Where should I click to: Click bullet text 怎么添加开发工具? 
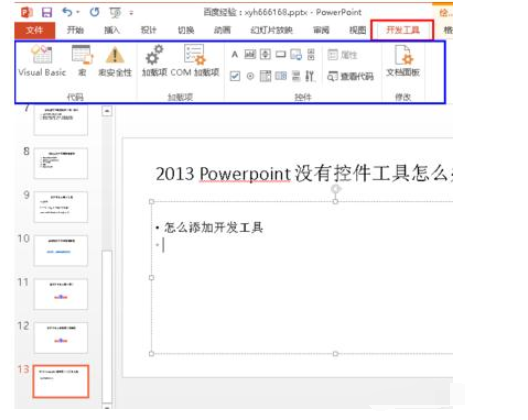pos(213,228)
